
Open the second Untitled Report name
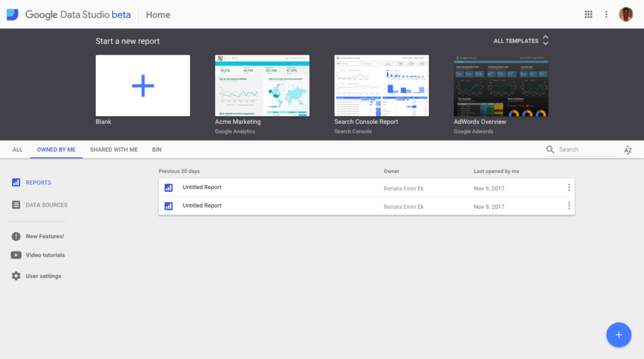pos(202,206)
